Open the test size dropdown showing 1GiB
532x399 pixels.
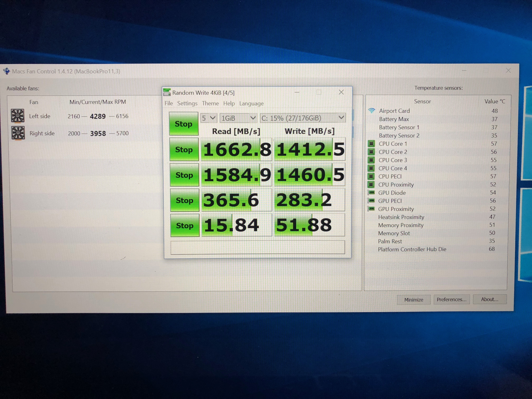point(238,118)
